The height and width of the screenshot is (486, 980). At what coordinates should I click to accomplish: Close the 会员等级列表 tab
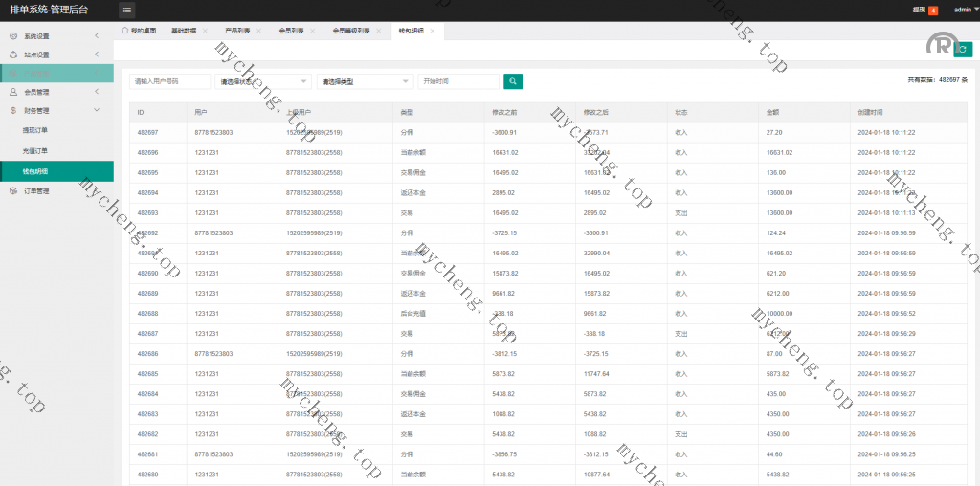pyautogui.click(x=378, y=31)
